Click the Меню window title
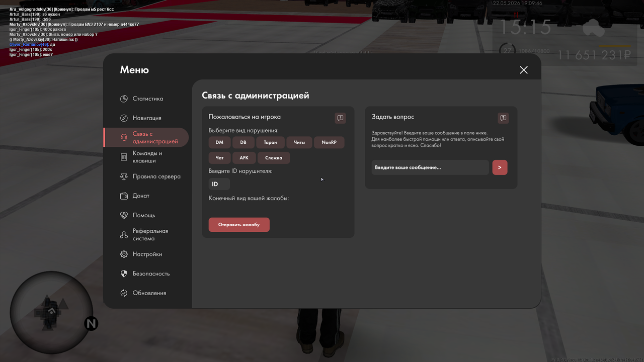The image size is (644, 362). point(134,70)
